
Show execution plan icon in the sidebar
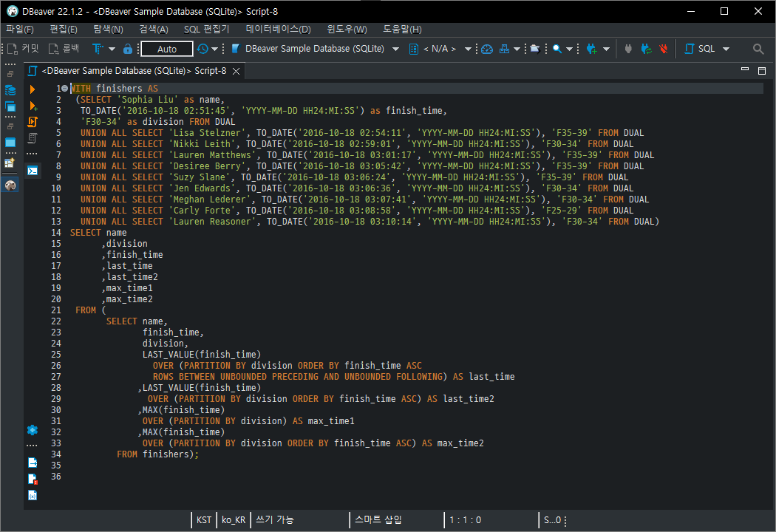(x=33, y=138)
